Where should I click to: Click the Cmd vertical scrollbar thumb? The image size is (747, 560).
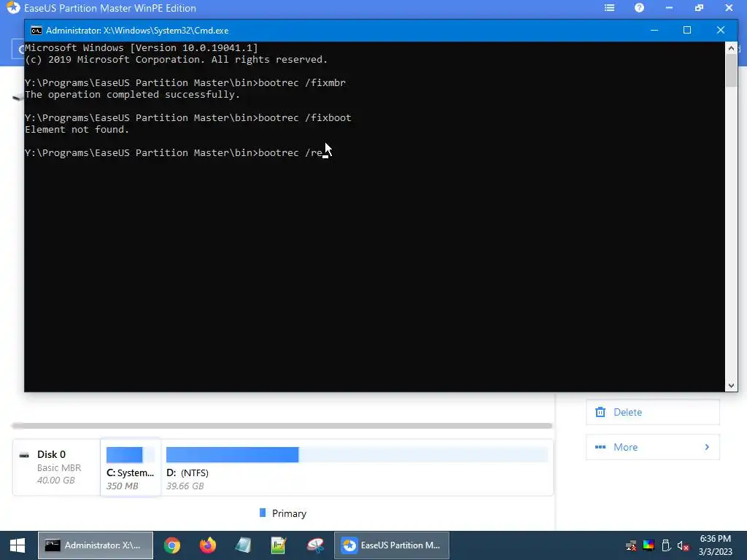coord(731,71)
